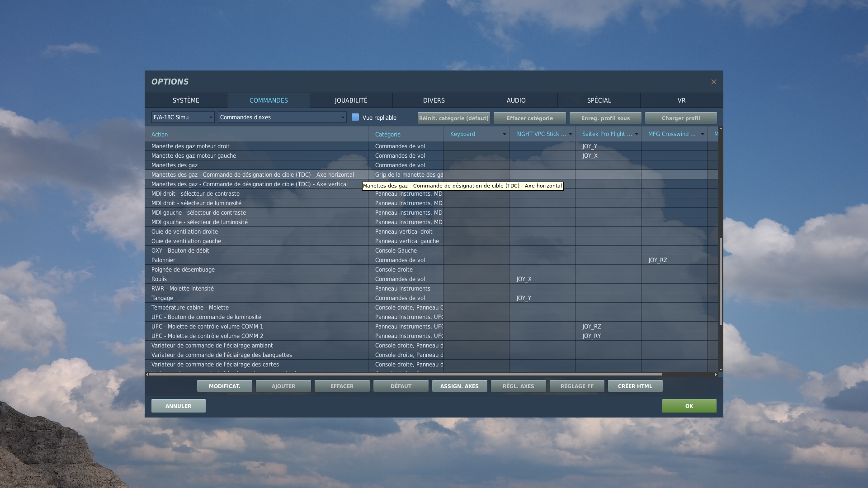Open the JOUABILITÉ tab

click(351, 100)
